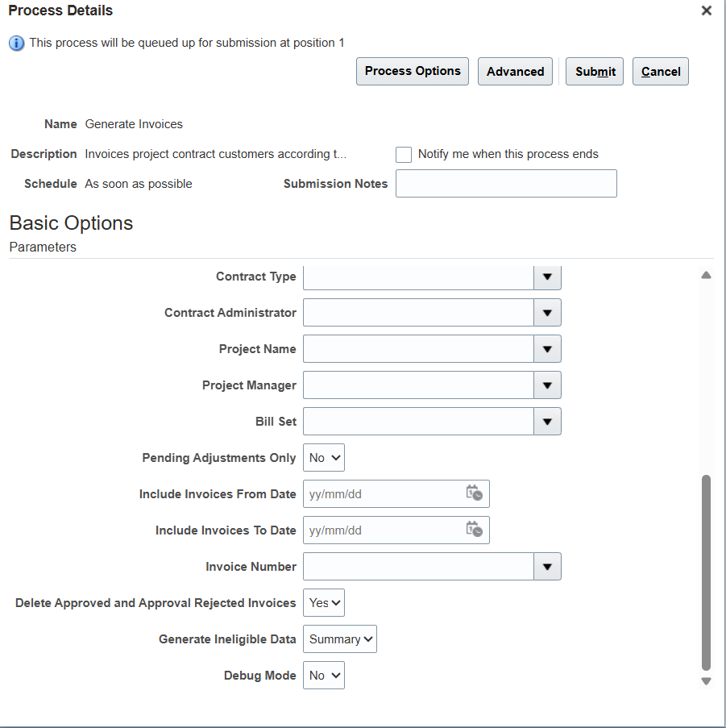Click the 'Parameters' section label
The width and height of the screenshot is (726, 728).
coord(43,247)
